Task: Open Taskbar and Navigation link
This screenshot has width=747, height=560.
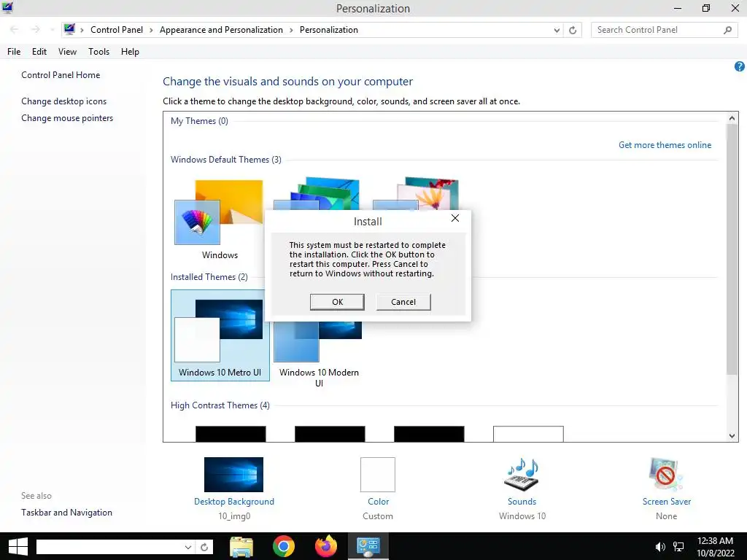Action: point(66,513)
